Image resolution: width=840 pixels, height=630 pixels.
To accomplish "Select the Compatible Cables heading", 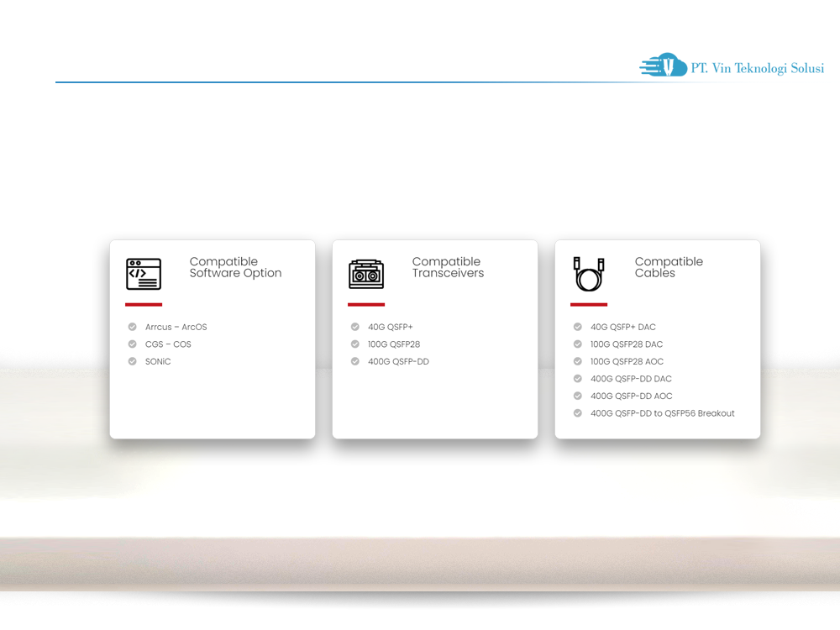I will pyautogui.click(x=669, y=267).
